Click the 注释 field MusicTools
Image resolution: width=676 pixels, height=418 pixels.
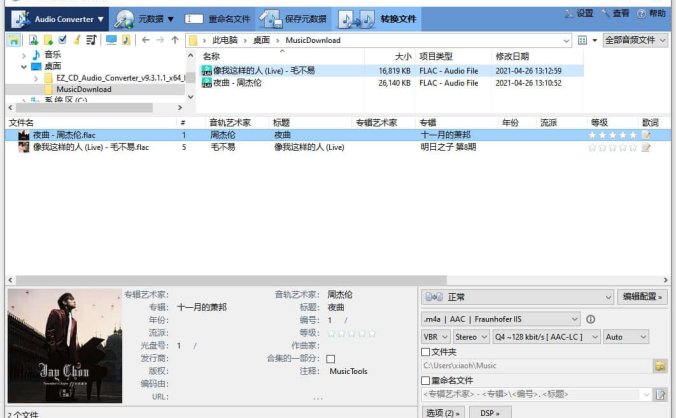[348, 371]
